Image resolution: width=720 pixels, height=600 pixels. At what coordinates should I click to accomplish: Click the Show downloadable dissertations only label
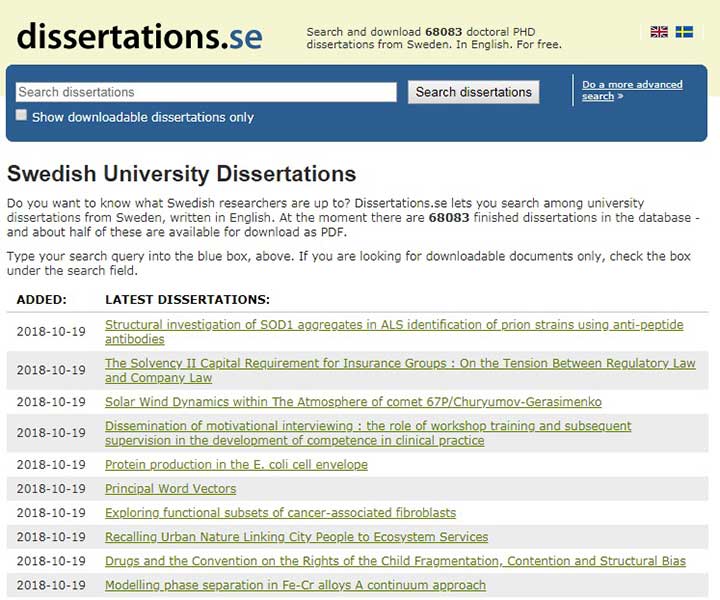143,117
